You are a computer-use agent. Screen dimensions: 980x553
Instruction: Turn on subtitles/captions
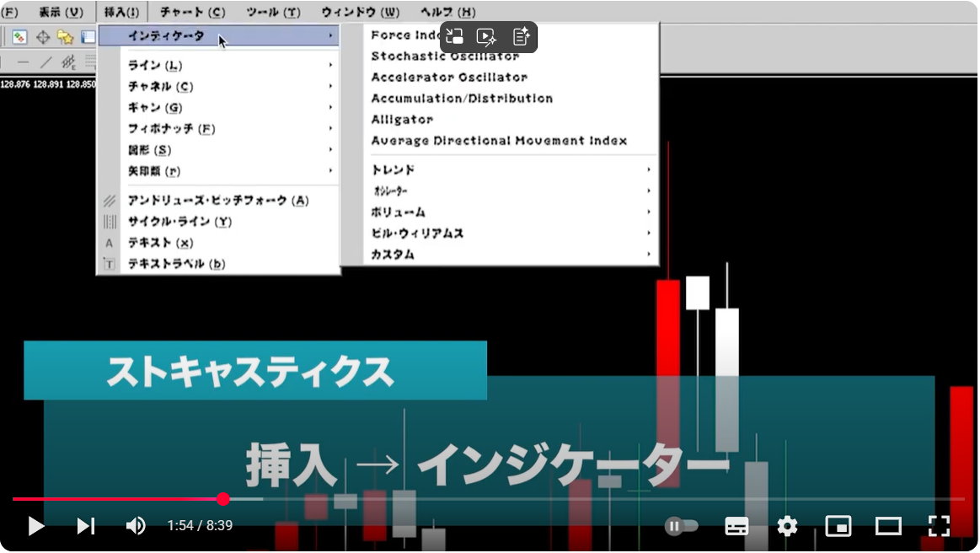[x=736, y=526]
